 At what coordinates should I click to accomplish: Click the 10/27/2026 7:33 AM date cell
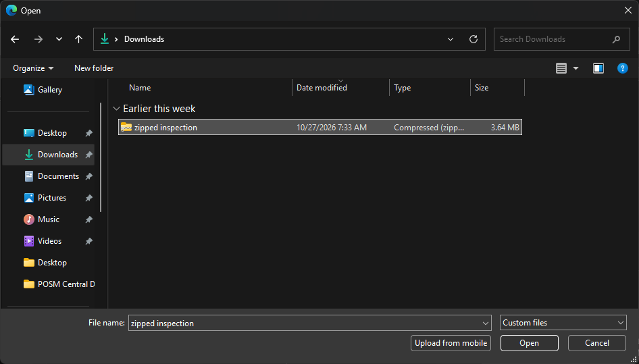[x=331, y=128]
